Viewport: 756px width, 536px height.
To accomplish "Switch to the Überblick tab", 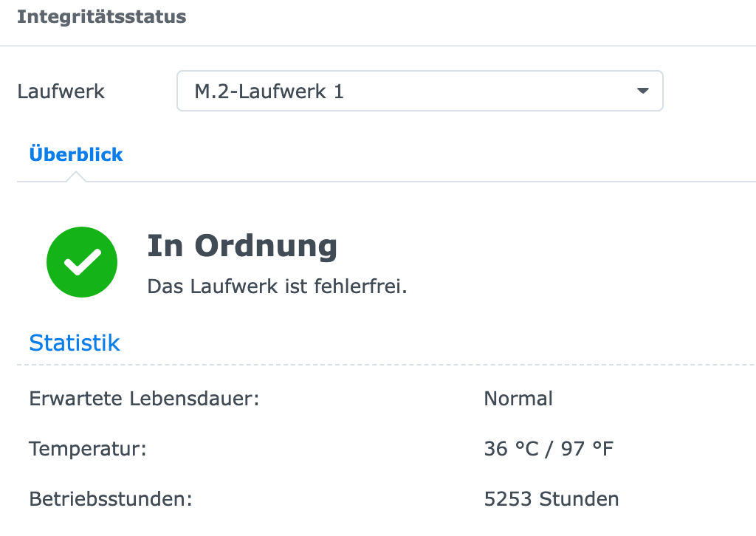I will [76, 155].
